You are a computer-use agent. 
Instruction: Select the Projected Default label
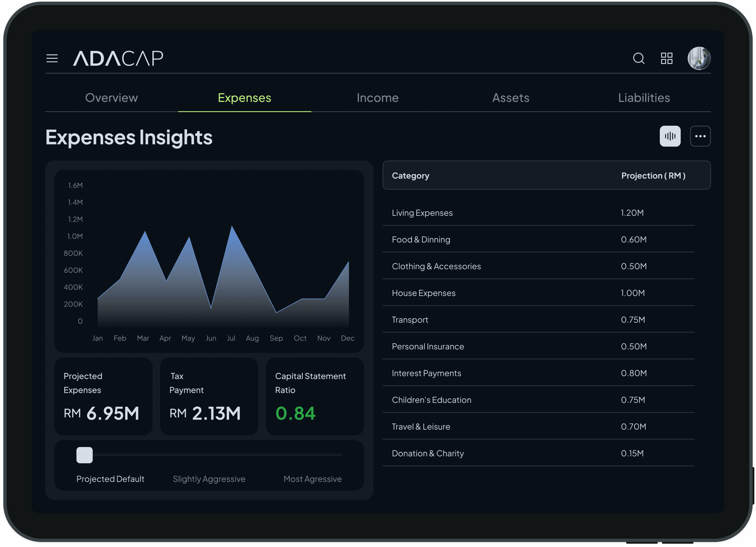(110, 479)
